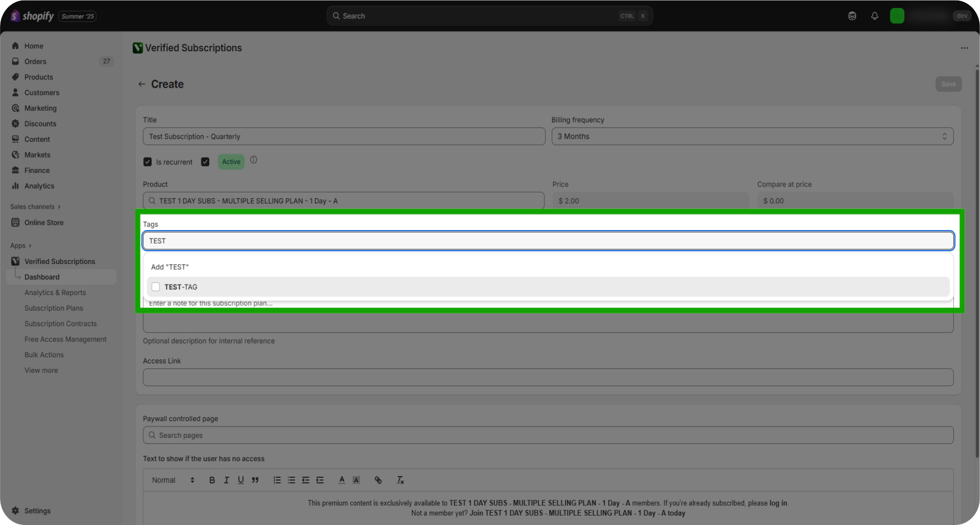Click the Compare at price field
Screen dimensions: 980x525
pos(855,201)
